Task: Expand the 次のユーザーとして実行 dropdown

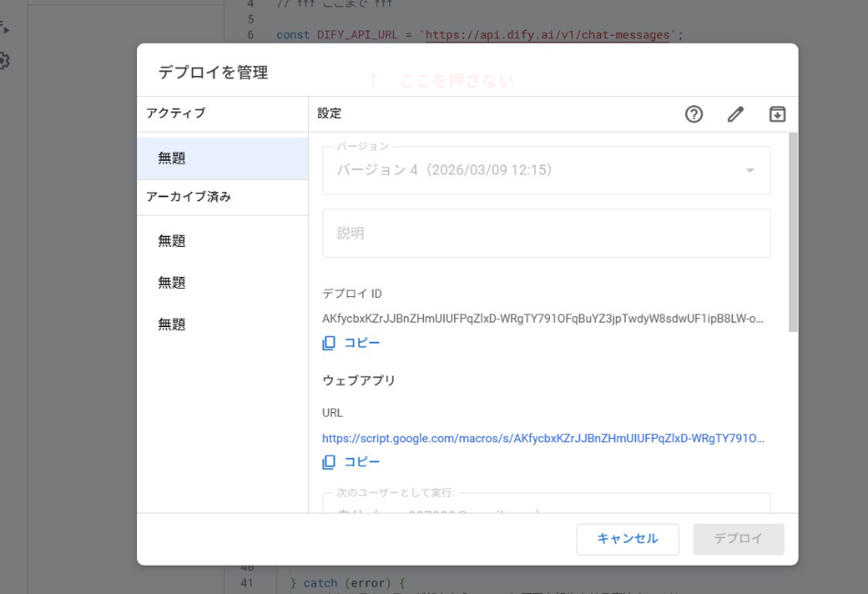Action: click(546, 504)
